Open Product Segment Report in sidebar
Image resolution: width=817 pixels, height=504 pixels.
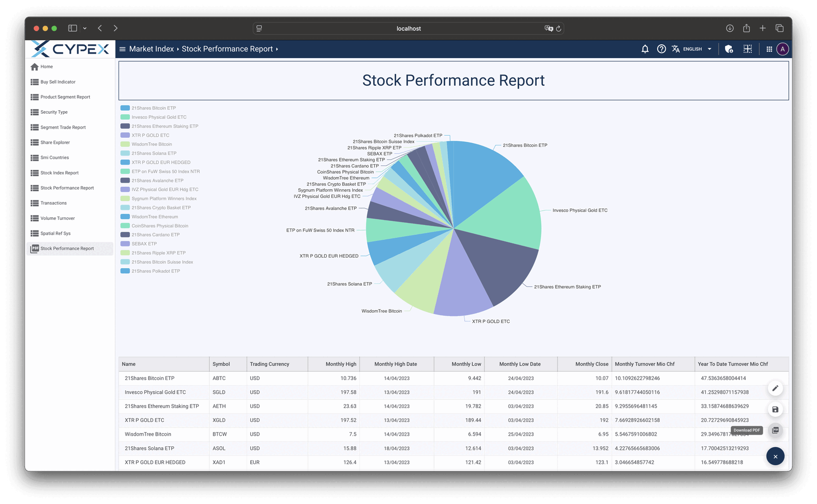(x=65, y=97)
